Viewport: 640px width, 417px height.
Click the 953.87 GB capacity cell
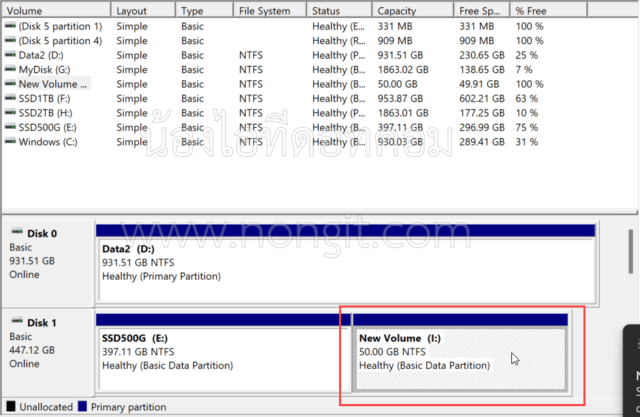coord(400,98)
